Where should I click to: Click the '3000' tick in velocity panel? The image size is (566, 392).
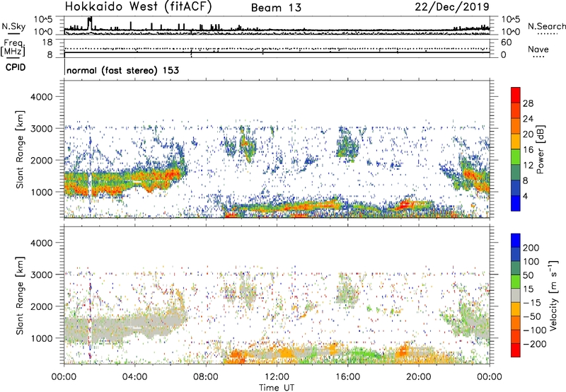[x=41, y=275]
